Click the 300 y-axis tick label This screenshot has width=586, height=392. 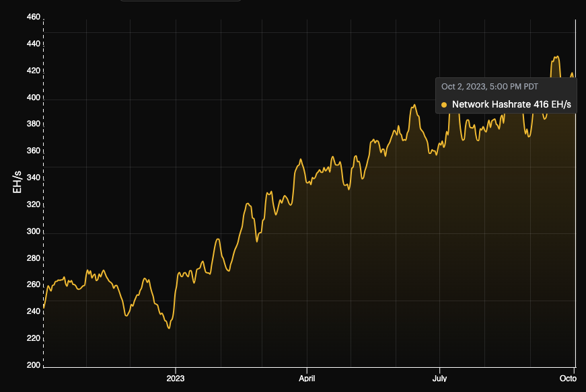pos(33,231)
